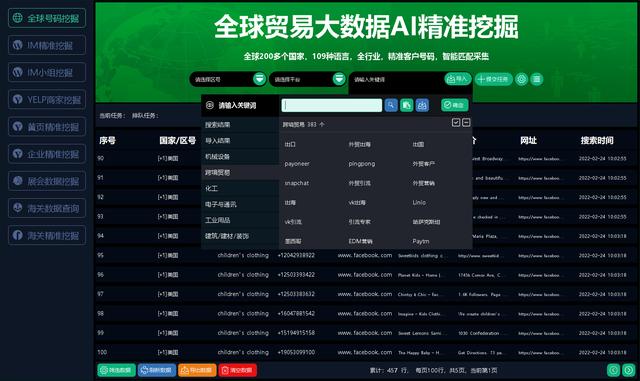
Task: Click the red 清空数据 button
Action: click(238, 370)
